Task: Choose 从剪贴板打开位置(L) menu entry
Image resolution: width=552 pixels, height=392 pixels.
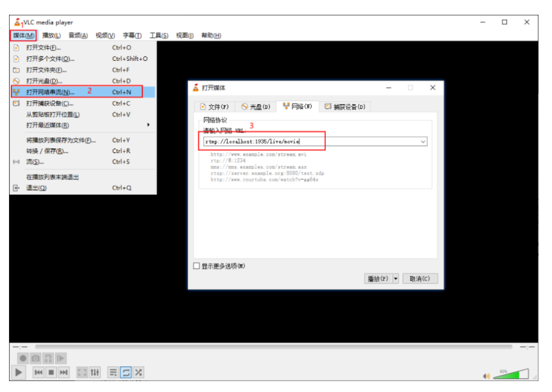Action: (x=83, y=115)
